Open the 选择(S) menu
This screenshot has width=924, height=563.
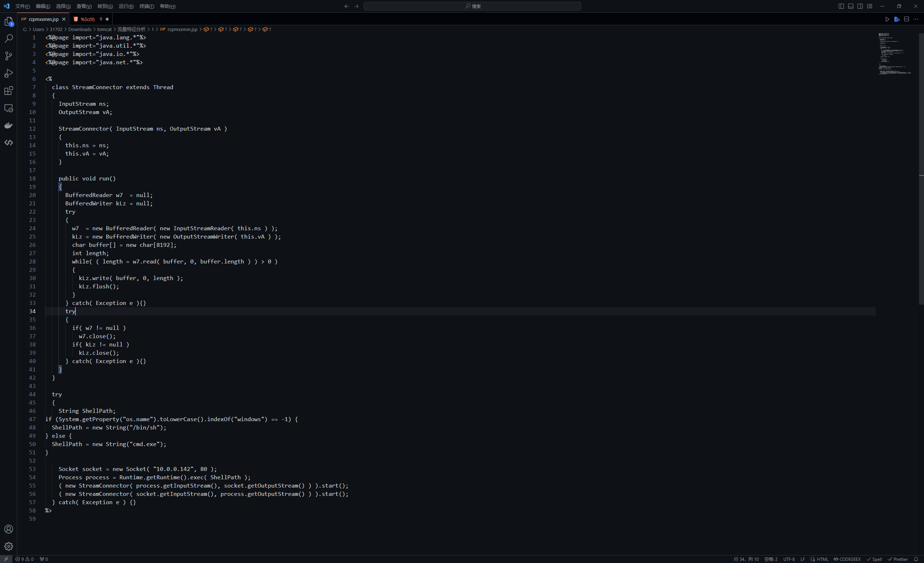pyautogui.click(x=63, y=6)
